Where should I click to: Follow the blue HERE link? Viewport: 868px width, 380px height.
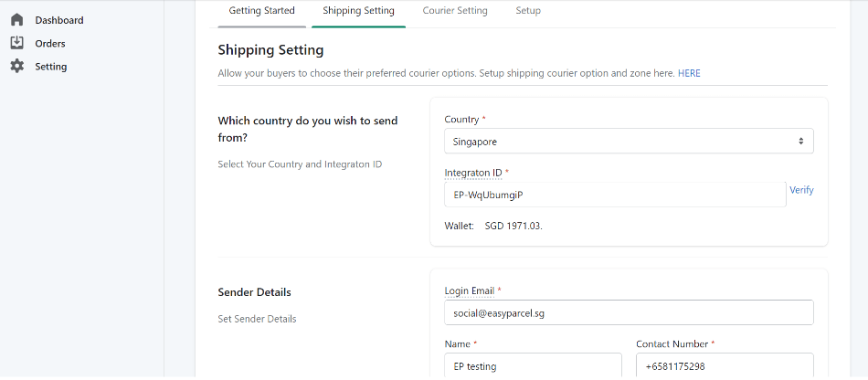click(x=689, y=73)
